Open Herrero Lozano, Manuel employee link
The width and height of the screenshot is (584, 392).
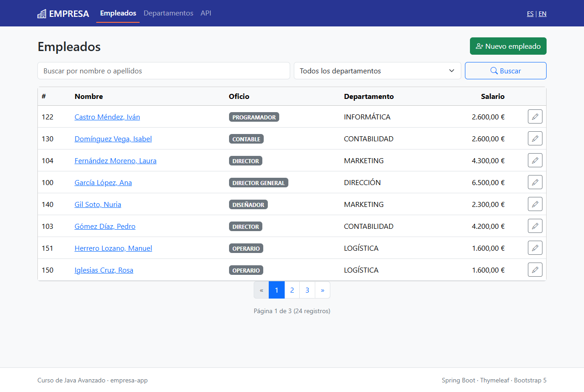click(x=113, y=248)
